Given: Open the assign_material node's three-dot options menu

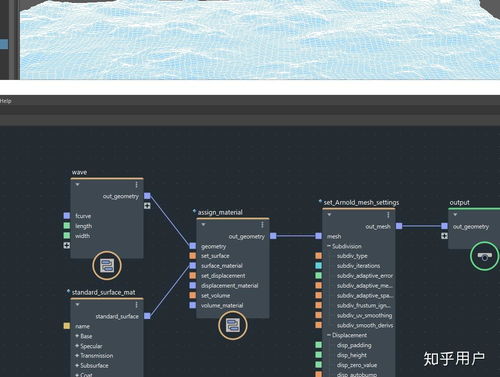Looking at the screenshot, I should pyautogui.click(x=262, y=225).
